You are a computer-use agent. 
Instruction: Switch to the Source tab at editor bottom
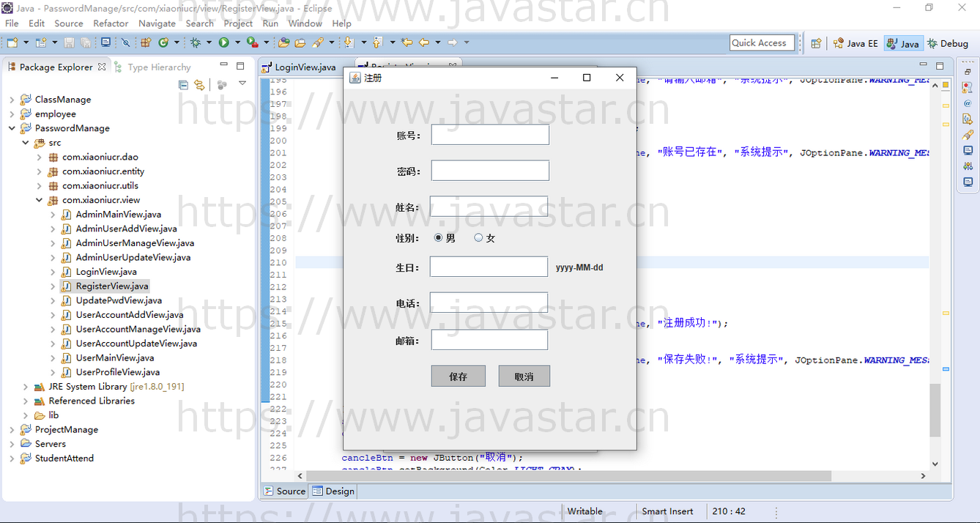[x=284, y=492]
